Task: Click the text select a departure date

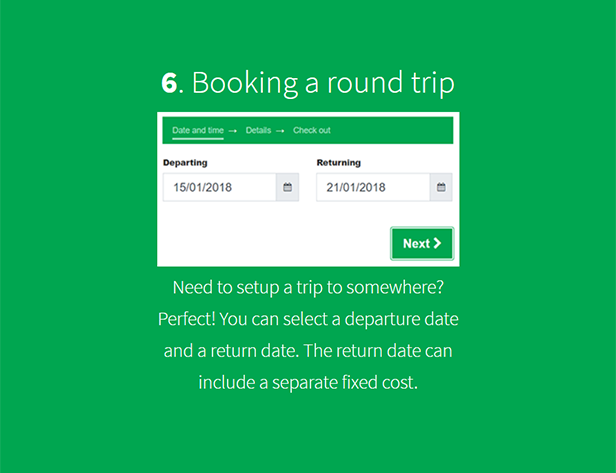Action: [x=370, y=319]
